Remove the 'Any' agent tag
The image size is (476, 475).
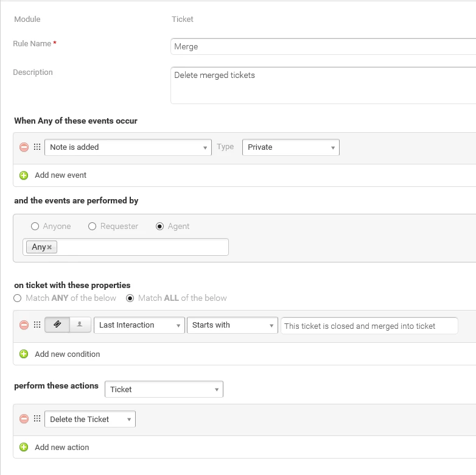49,247
